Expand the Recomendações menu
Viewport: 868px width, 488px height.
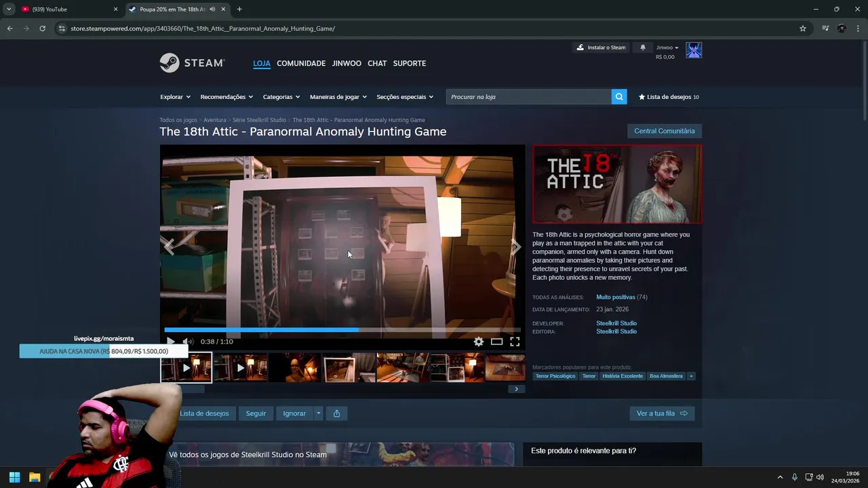point(226,97)
